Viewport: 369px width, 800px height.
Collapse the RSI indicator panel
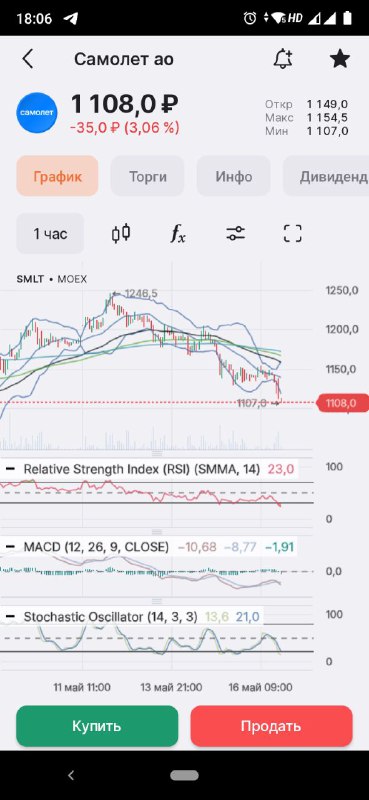10,469
